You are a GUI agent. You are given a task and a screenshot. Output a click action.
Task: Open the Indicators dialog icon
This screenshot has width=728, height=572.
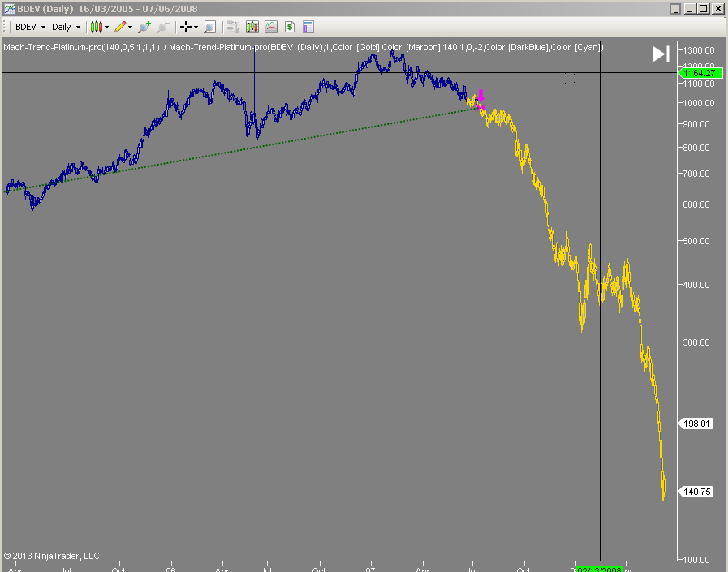[252, 27]
